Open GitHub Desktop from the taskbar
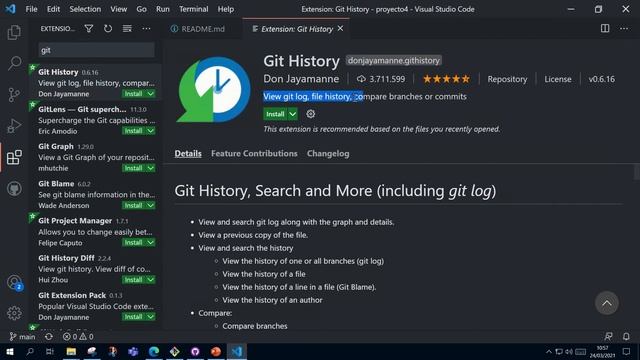This screenshot has height=360, width=640. tap(195, 351)
